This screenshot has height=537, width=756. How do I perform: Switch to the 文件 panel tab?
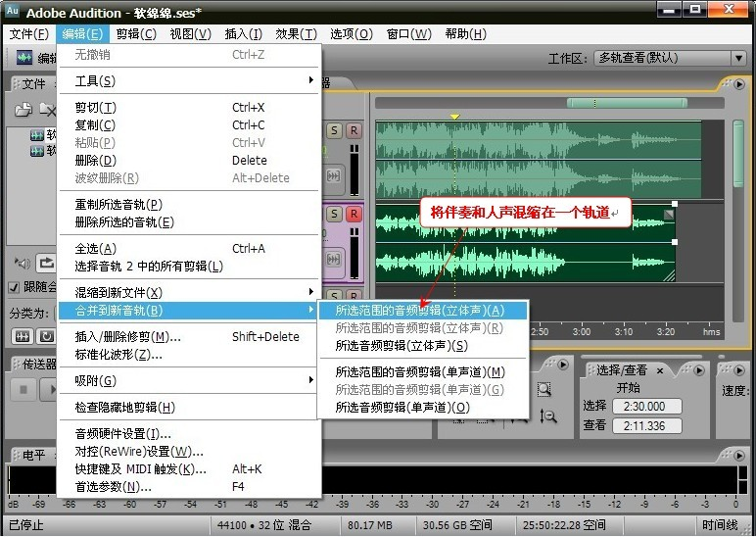click(33, 84)
